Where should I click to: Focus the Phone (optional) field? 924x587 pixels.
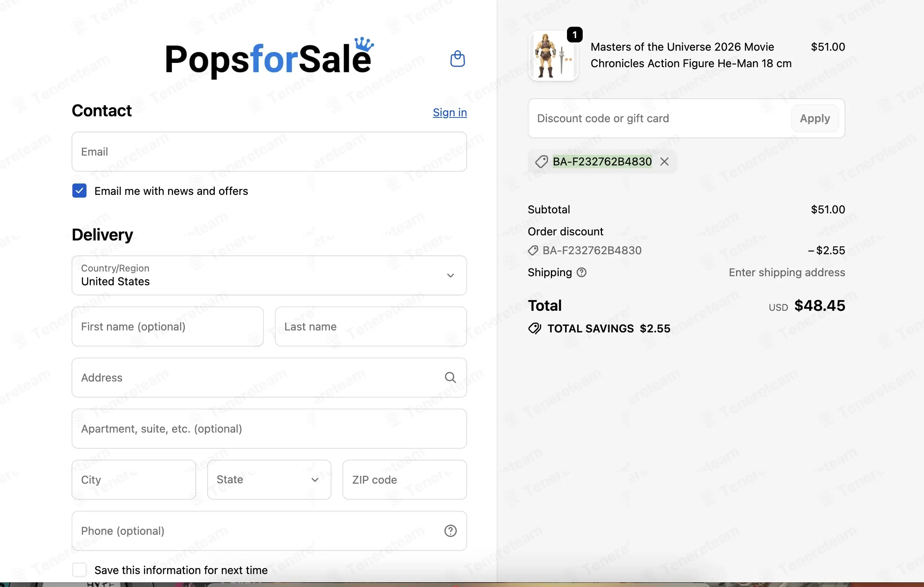pos(269,531)
